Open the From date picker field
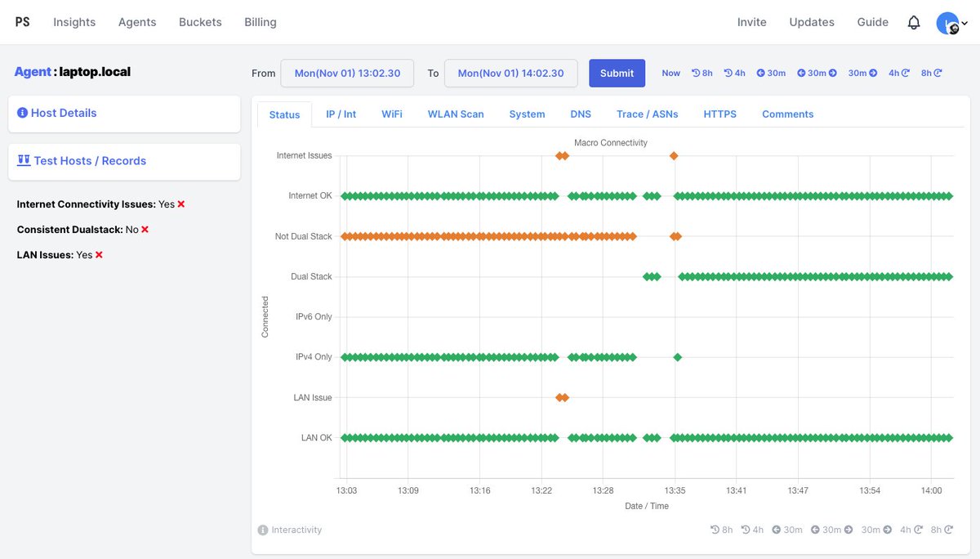Image resolution: width=980 pixels, height=559 pixels. click(347, 73)
